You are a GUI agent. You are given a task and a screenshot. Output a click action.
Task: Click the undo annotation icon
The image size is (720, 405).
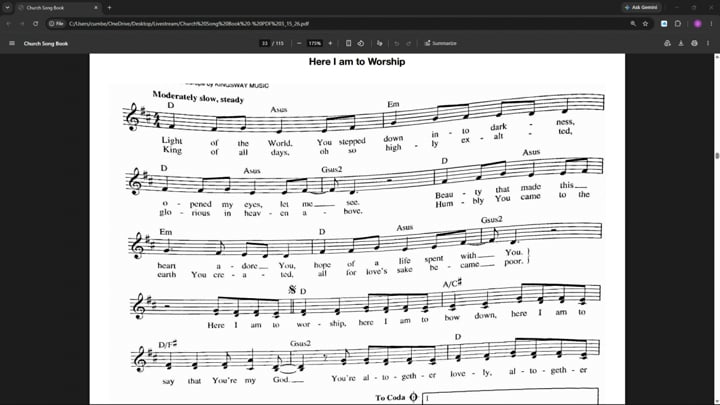397,43
